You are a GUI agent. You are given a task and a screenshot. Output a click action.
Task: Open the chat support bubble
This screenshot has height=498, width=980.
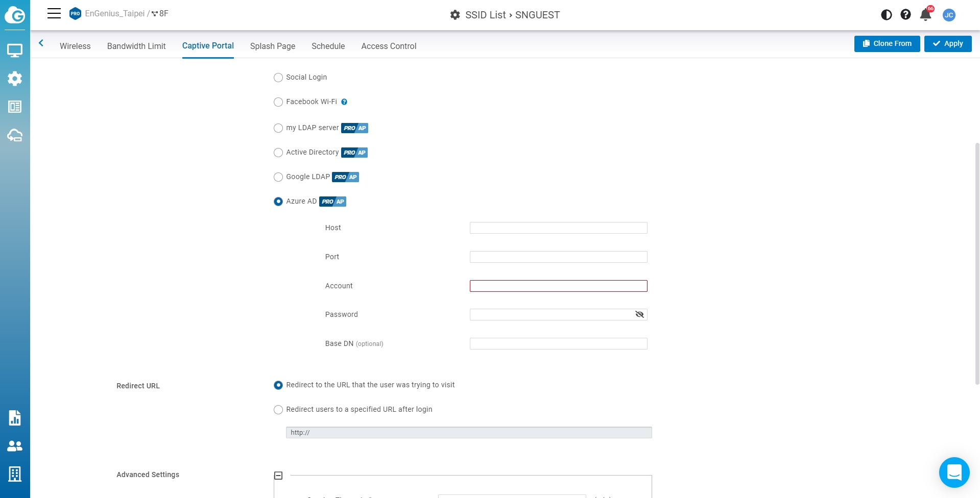(x=954, y=472)
